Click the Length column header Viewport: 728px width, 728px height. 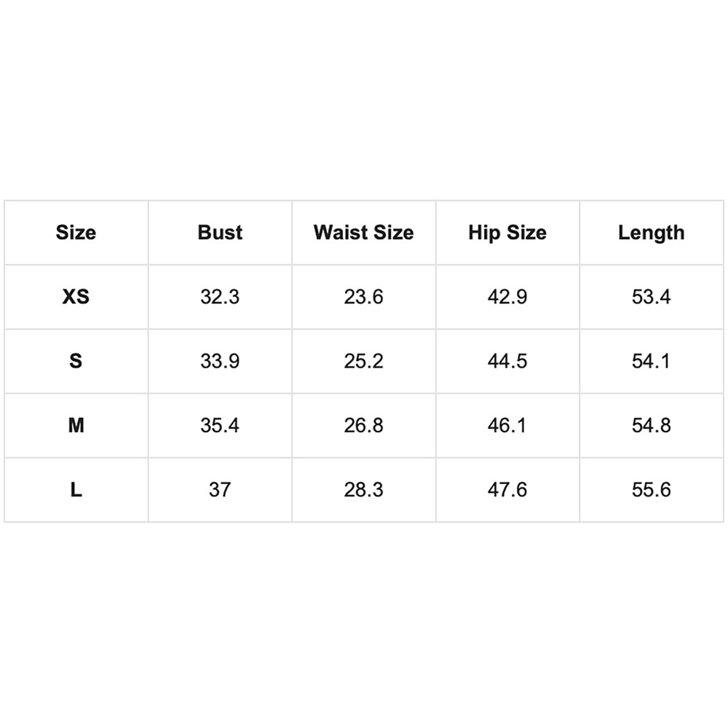pos(652,233)
